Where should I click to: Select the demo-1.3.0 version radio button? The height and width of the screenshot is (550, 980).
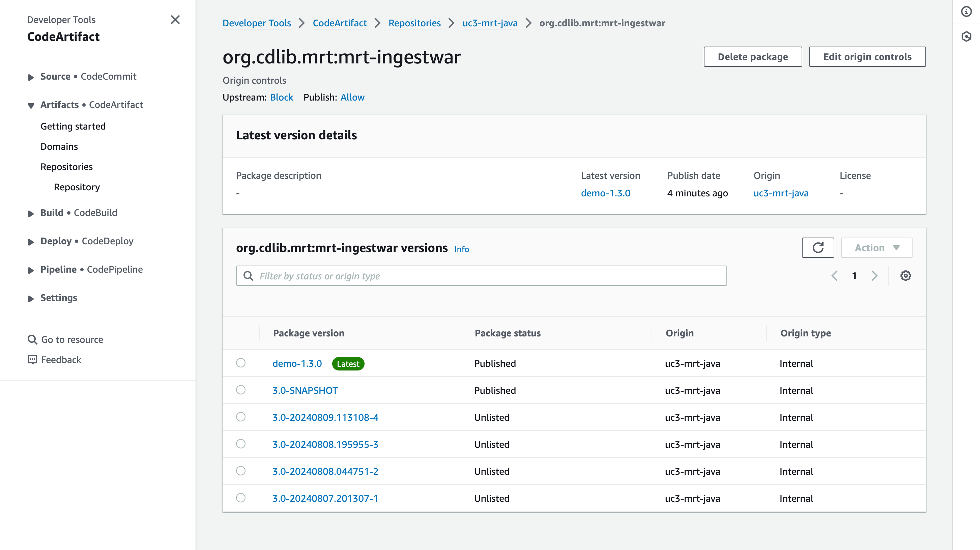[241, 363]
